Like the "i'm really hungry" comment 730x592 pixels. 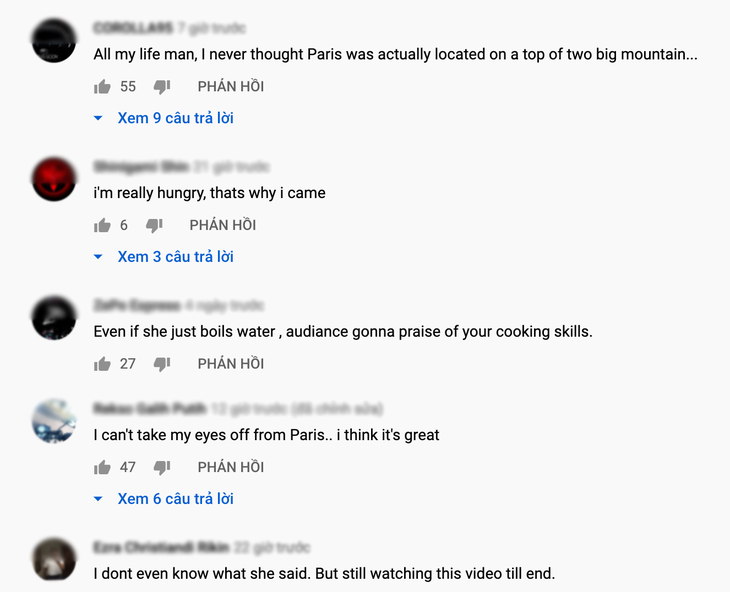click(x=102, y=226)
